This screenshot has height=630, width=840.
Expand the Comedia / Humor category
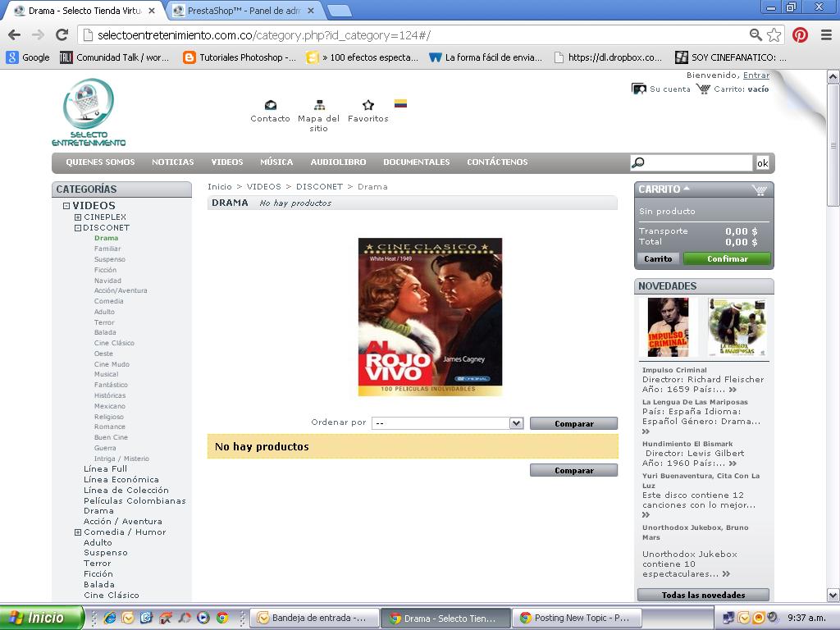(x=78, y=532)
